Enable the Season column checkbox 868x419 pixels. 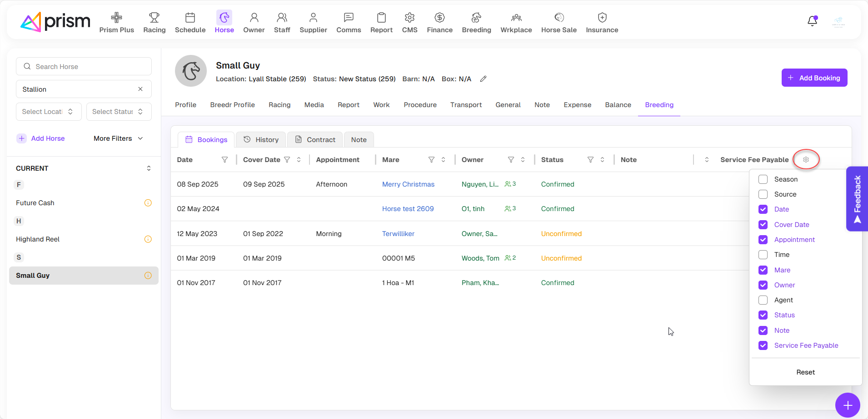(763, 179)
